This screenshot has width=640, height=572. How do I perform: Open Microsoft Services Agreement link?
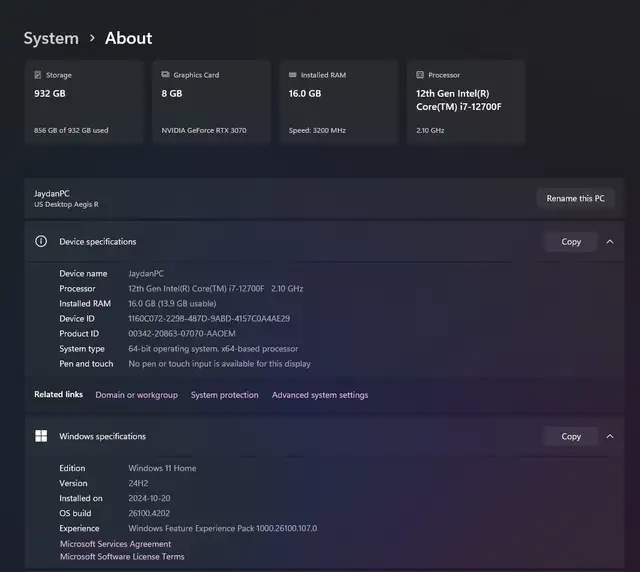coord(116,544)
